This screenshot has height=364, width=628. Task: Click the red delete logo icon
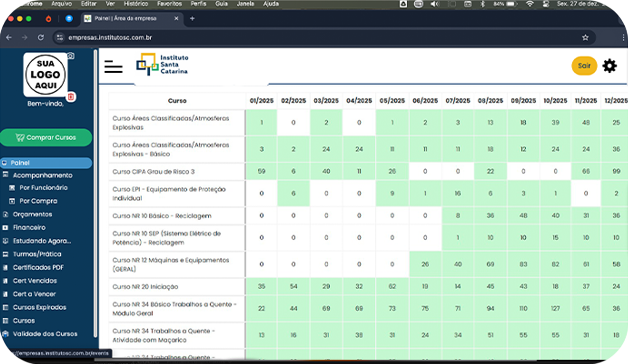71,97
